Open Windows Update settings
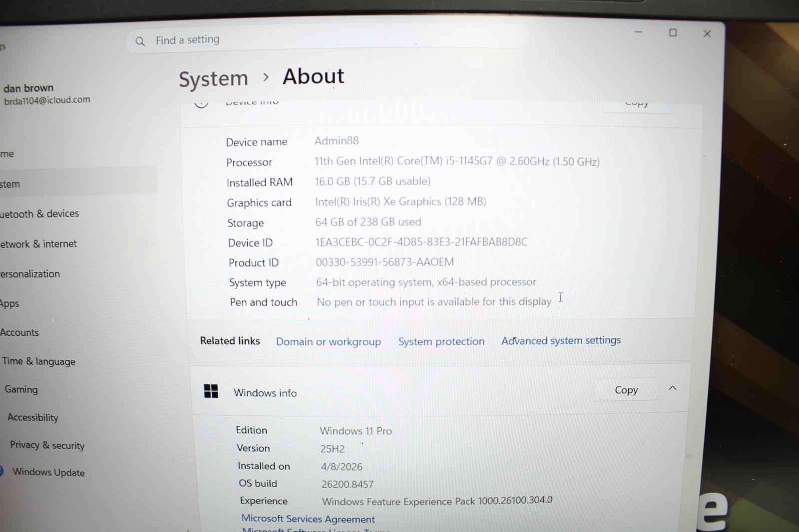 coord(48,472)
